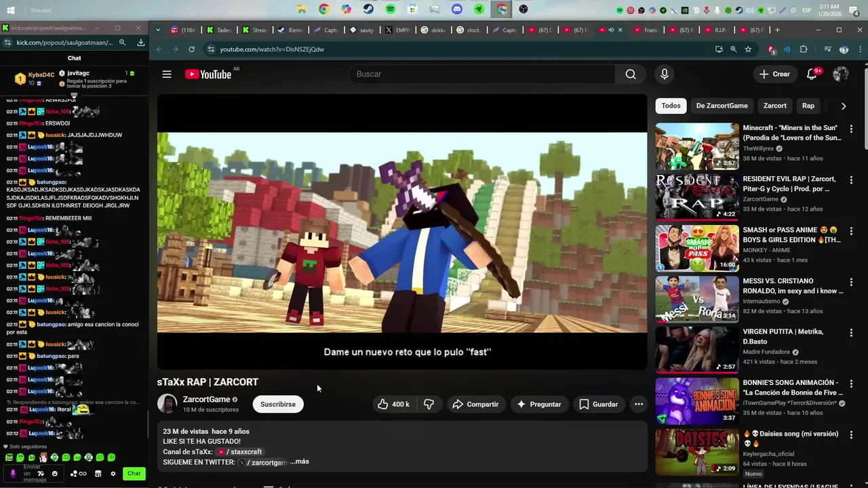View site information for youtube.com

click(x=211, y=49)
